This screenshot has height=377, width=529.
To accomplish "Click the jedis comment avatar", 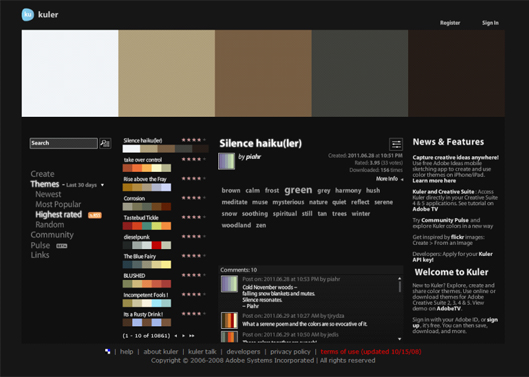I will pos(229,337).
